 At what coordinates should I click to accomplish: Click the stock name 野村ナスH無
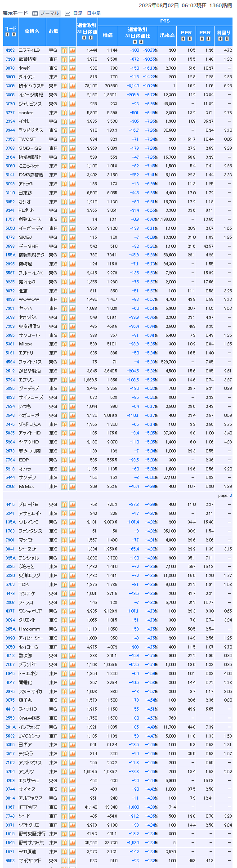click(x=31, y=842)
